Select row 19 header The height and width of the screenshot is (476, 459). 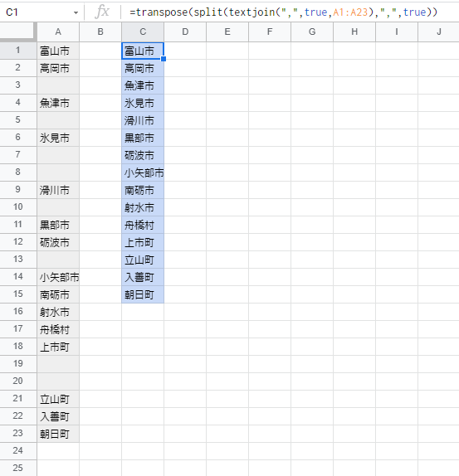pyautogui.click(x=18, y=364)
